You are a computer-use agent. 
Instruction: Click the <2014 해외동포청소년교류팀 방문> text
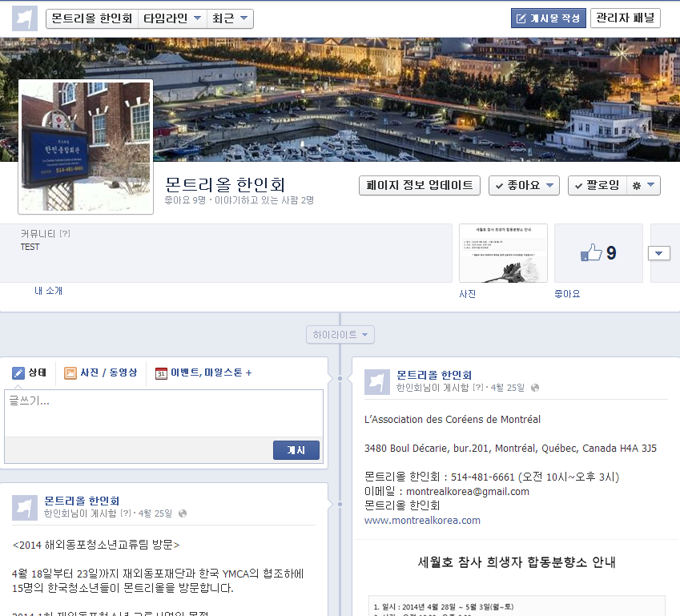pos(96,545)
